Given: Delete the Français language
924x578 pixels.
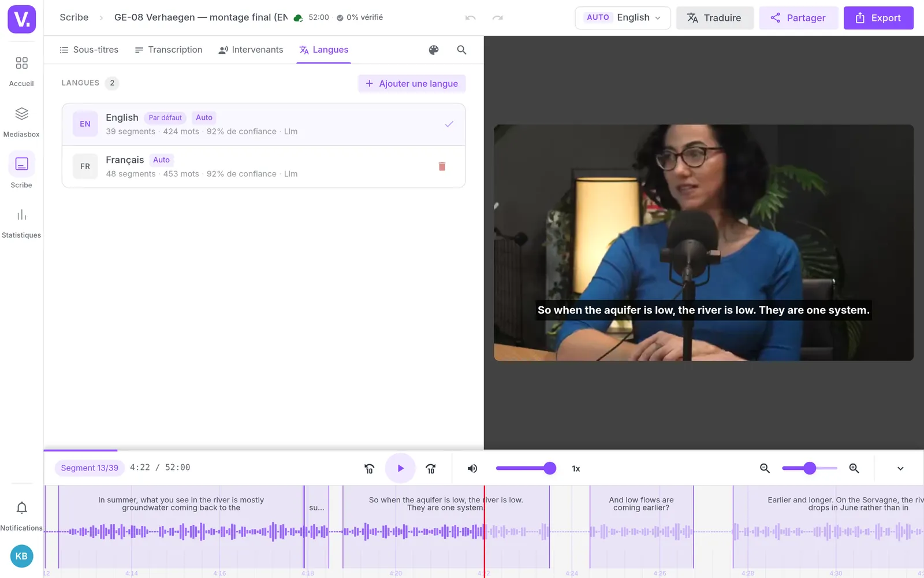Looking at the screenshot, I should point(442,166).
